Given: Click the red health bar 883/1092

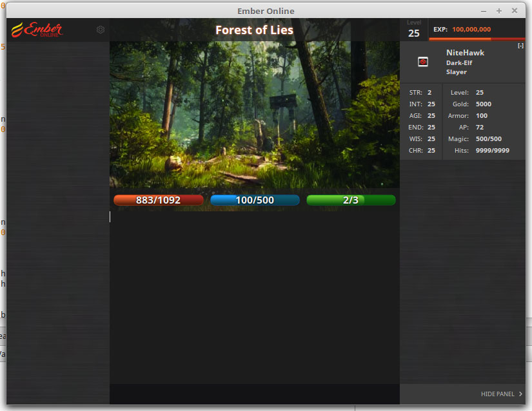Looking at the screenshot, I should [158, 200].
